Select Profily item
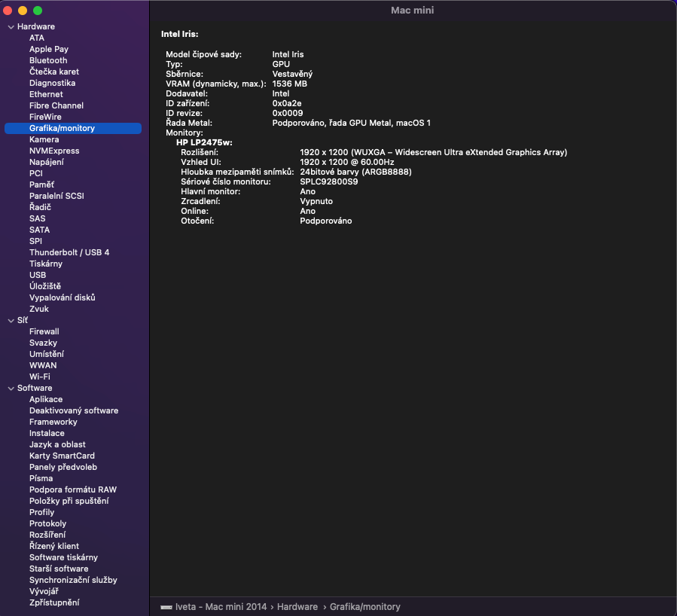 click(x=42, y=512)
